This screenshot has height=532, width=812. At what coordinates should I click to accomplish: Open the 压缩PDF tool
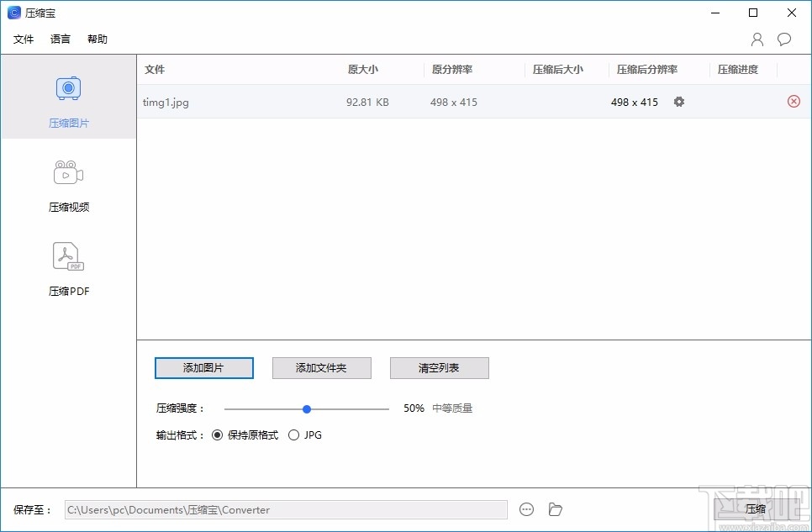(x=68, y=265)
